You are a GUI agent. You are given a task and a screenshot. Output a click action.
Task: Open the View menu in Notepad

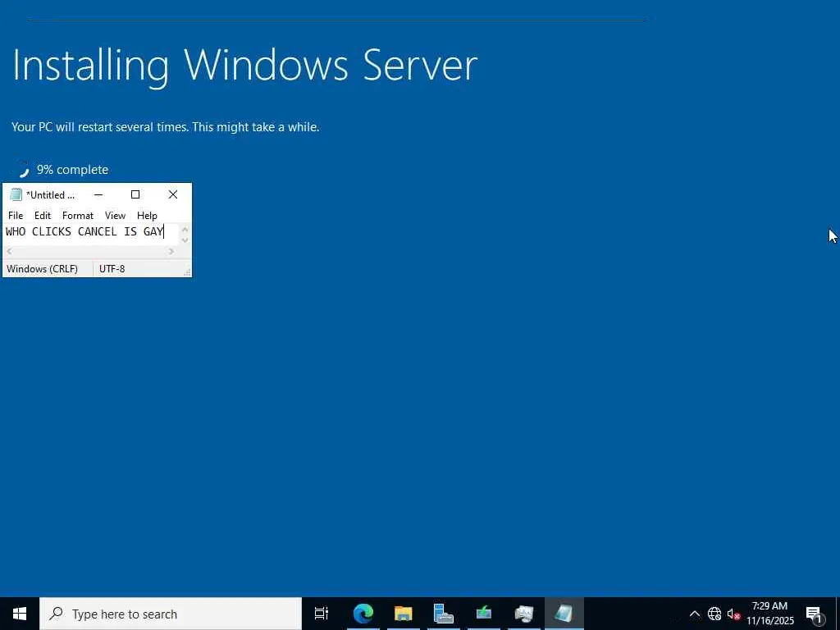(x=115, y=216)
